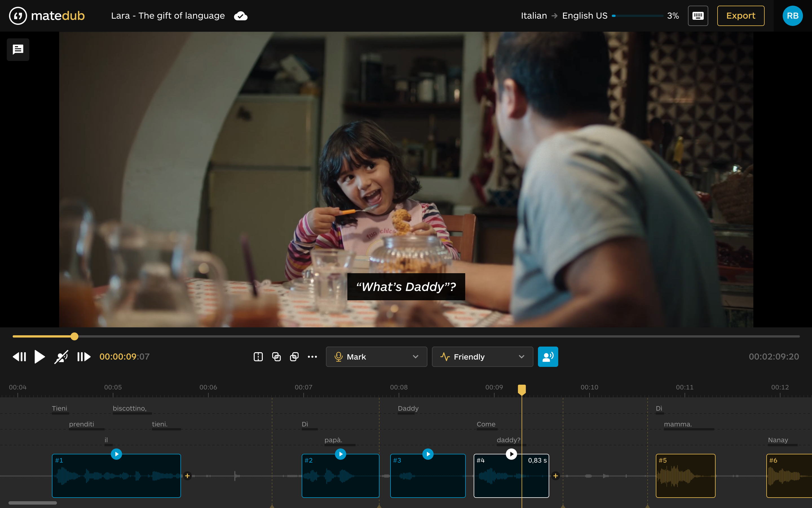Click the word 'il' in timeline

(106, 440)
